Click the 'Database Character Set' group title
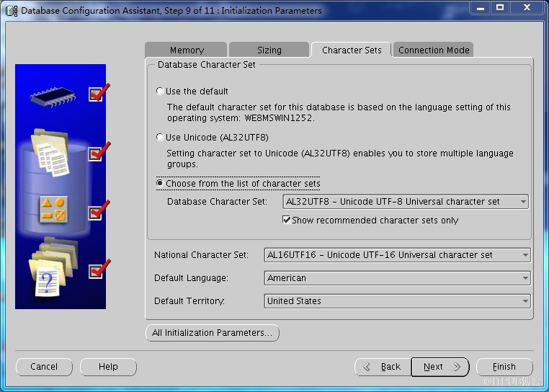The width and height of the screenshot is (549, 392). 207,65
